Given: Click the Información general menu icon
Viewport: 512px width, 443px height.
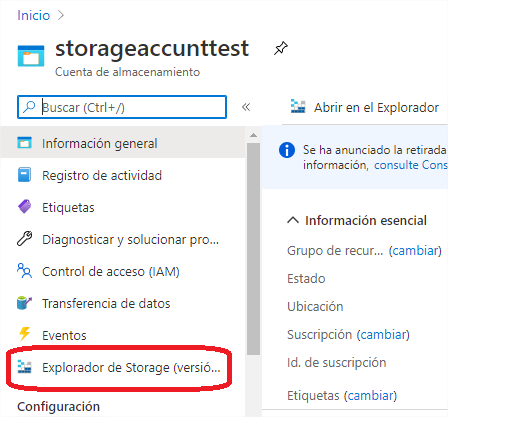Looking at the screenshot, I should coord(24,143).
